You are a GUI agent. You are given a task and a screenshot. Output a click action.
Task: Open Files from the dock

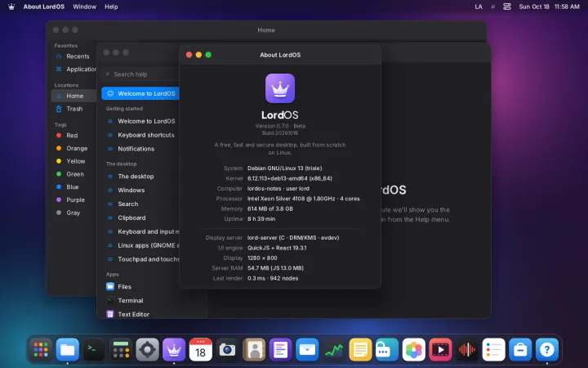pyautogui.click(x=68, y=350)
